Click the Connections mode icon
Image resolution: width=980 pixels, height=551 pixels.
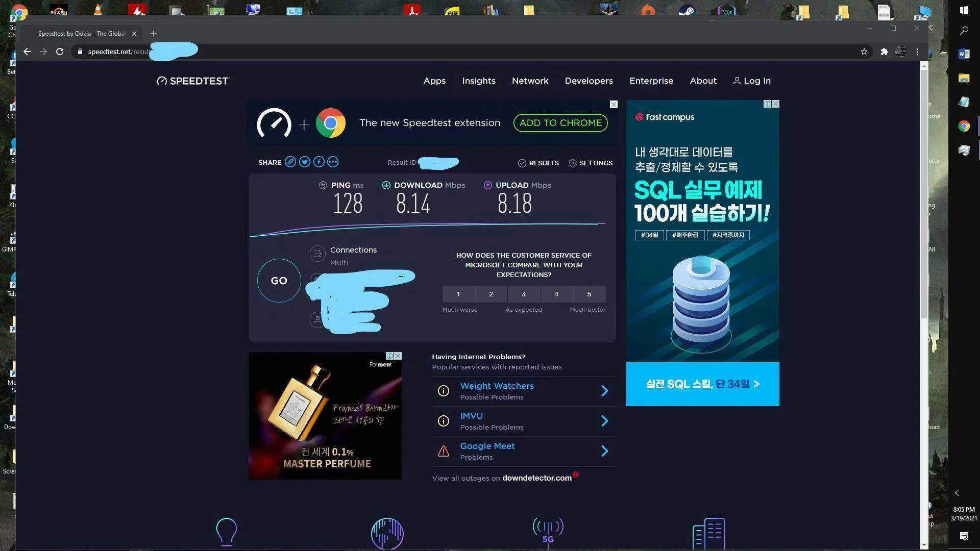point(317,253)
